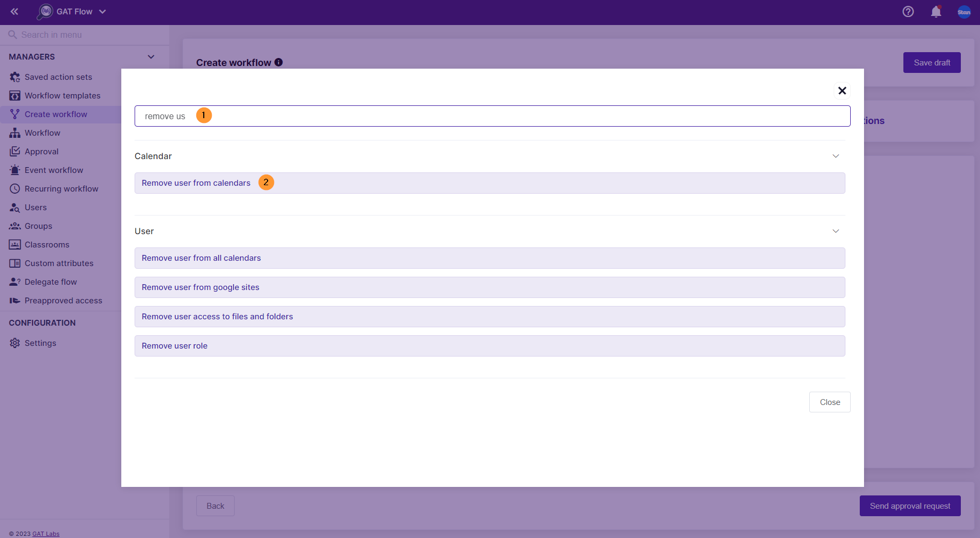Select Remove user from google sites
This screenshot has width=980, height=538.
click(x=489, y=287)
